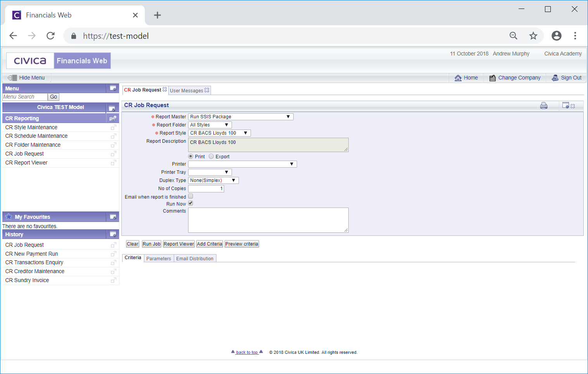Click the detach window icon in form header
This screenshot has height=374, width=588.
pos(566,105)
